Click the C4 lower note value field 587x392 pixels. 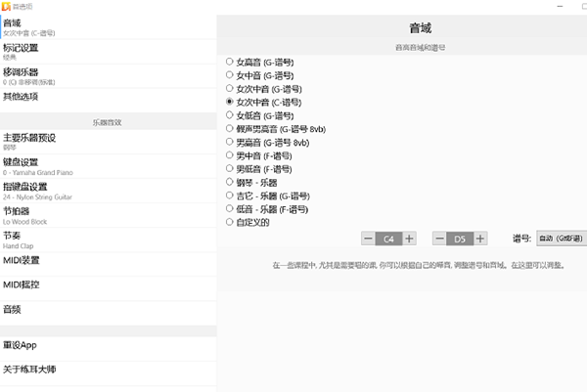[x=388, y=238]
